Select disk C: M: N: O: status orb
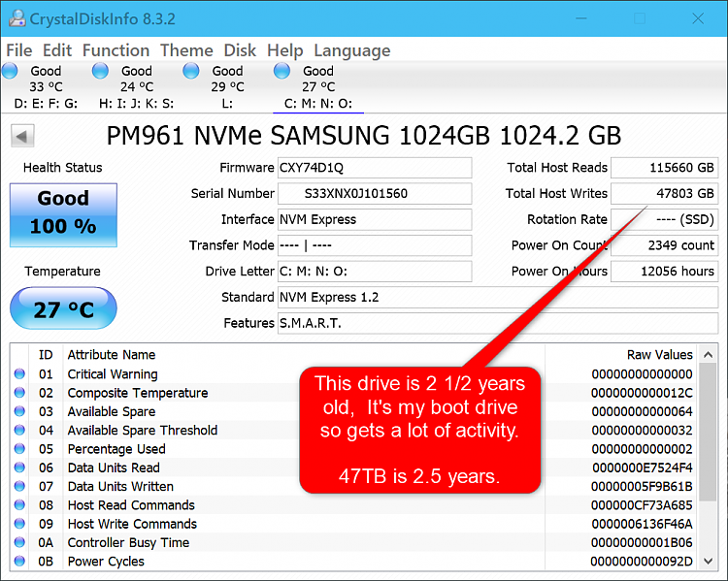 [x=281, y=71]
